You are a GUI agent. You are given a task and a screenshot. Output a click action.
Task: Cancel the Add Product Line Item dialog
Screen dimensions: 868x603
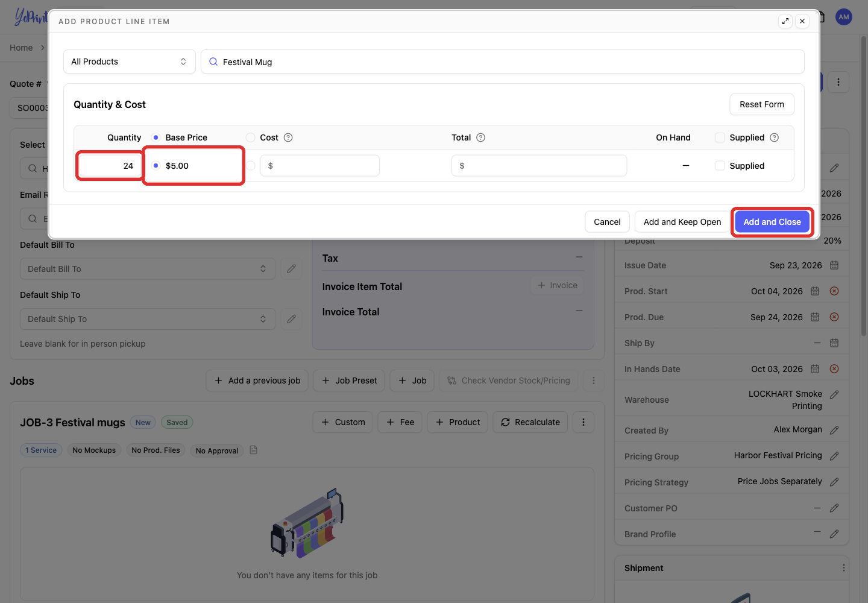[607, 222]
